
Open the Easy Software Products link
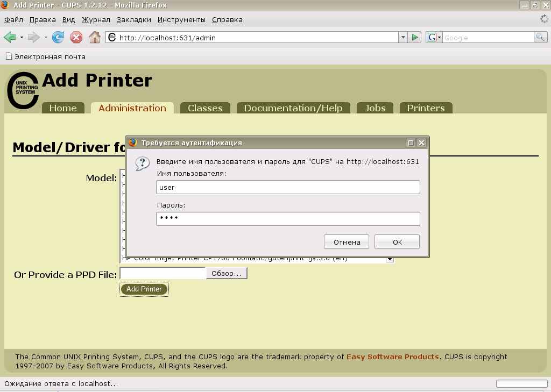[x=392, y=357]
